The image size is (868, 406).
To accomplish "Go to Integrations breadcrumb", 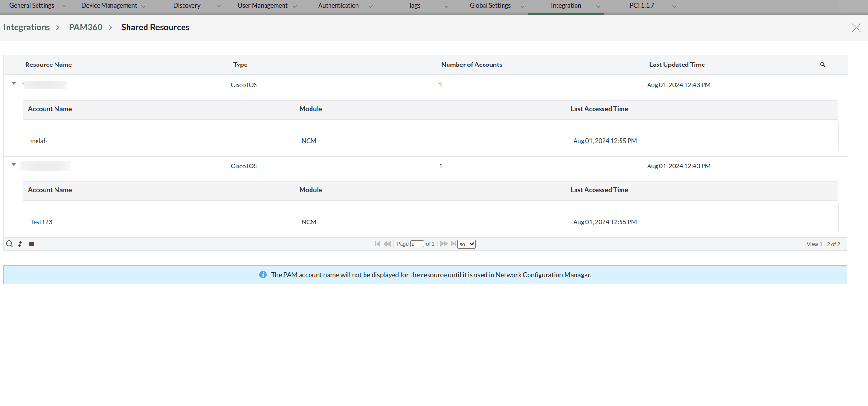I will pos(27,27).
